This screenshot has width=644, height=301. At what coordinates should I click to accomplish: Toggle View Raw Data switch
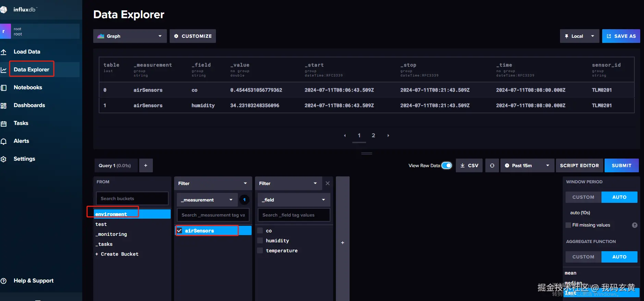coord(447,165)
